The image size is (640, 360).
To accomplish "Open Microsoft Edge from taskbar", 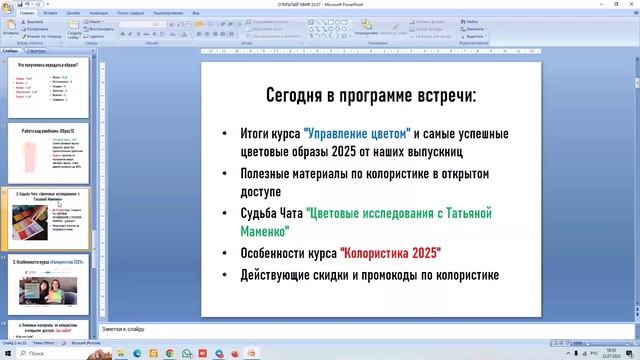I will point(137,353).
